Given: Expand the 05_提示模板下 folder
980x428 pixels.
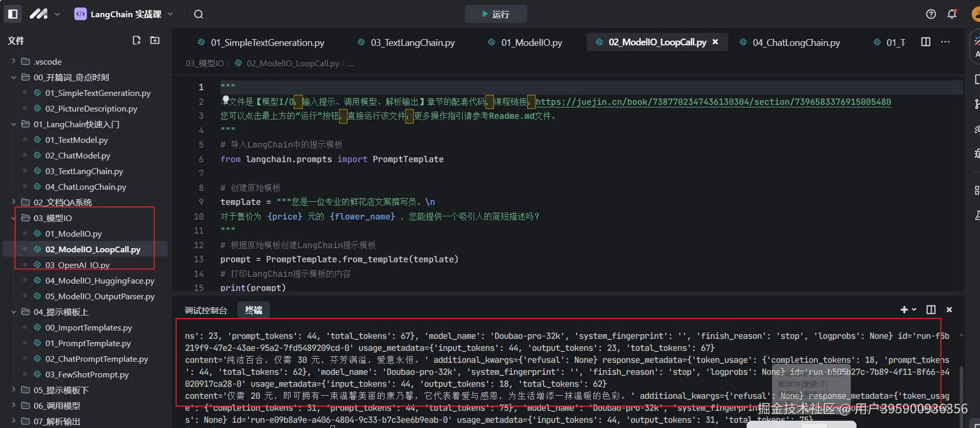Looking at the screenshot, I should [x=14, y=390].
